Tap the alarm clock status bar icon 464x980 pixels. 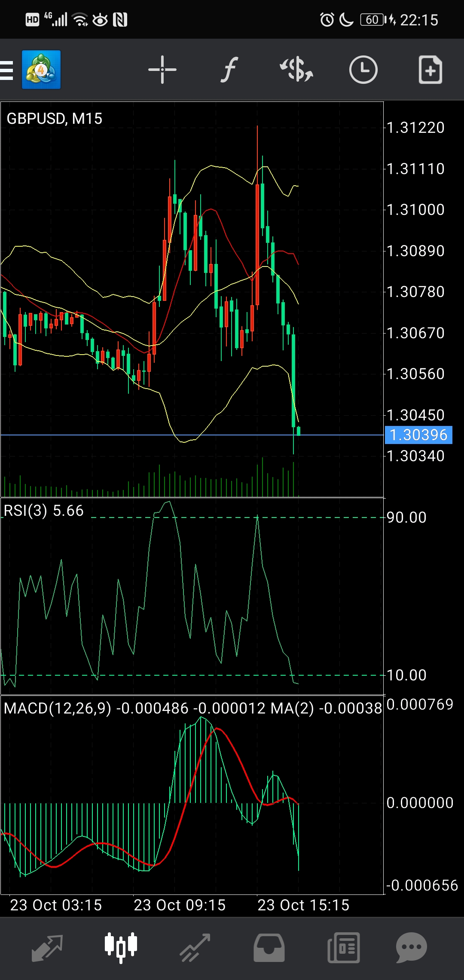[327, 20]
